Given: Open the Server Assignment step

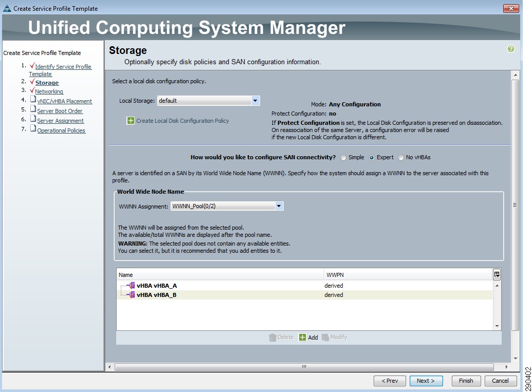Looking at the screenshot, I should tap(60, 121).
